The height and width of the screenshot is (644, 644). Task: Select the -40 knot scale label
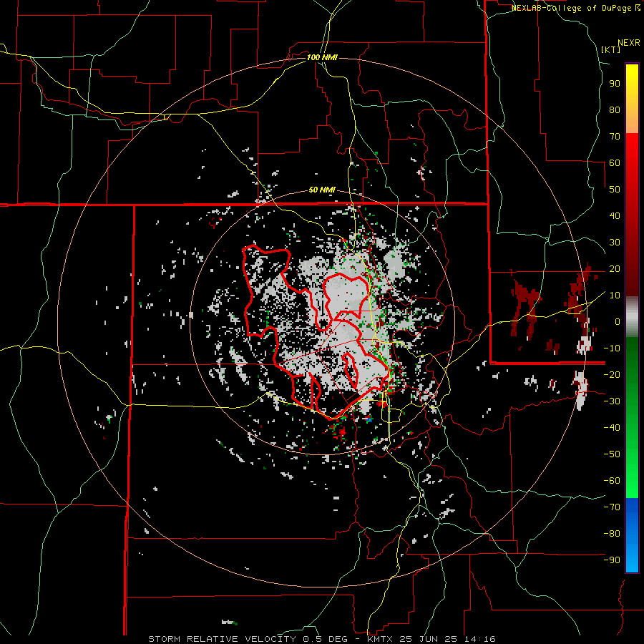pos(612,428)
